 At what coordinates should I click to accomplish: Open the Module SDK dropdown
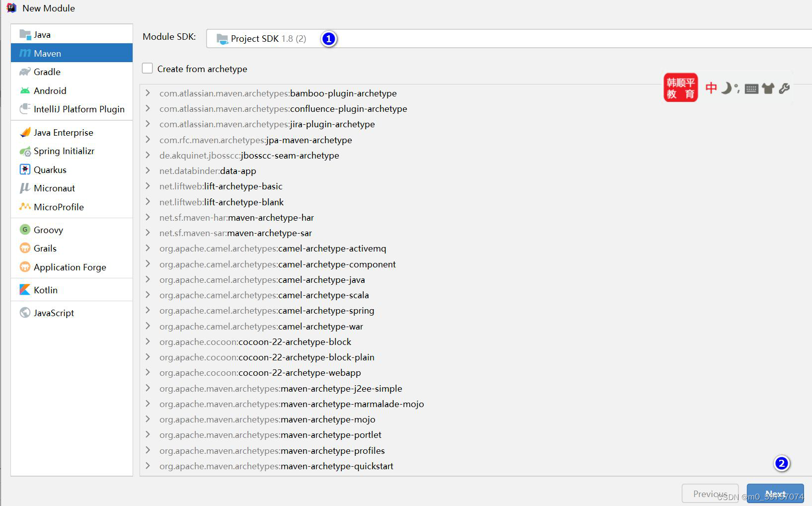pyautogui.click(x=509, y=38)
